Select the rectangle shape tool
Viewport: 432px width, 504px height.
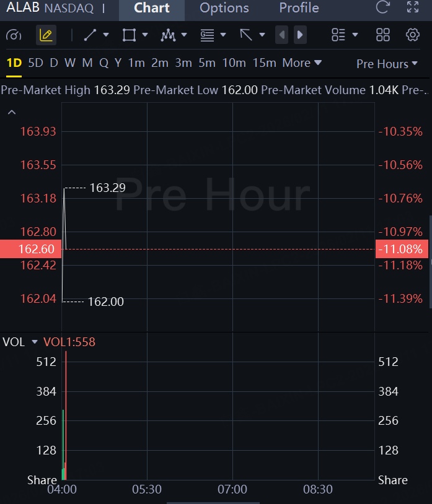(129, 35)
